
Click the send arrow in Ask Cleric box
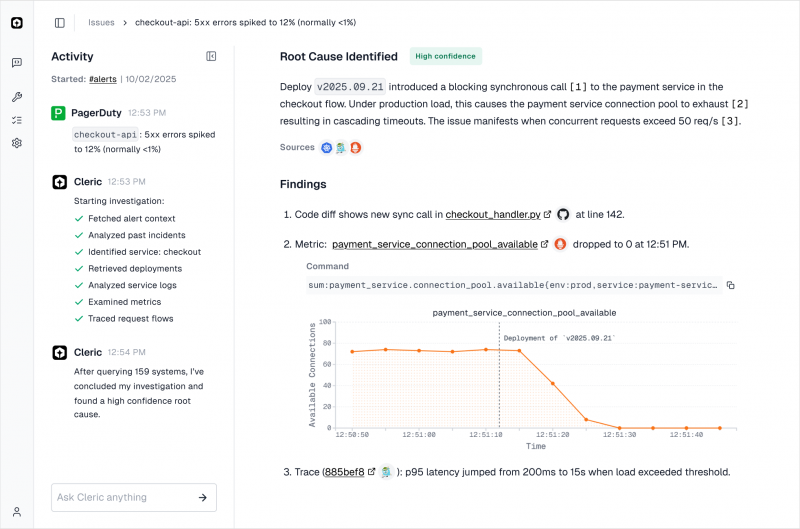pos(202,497)
